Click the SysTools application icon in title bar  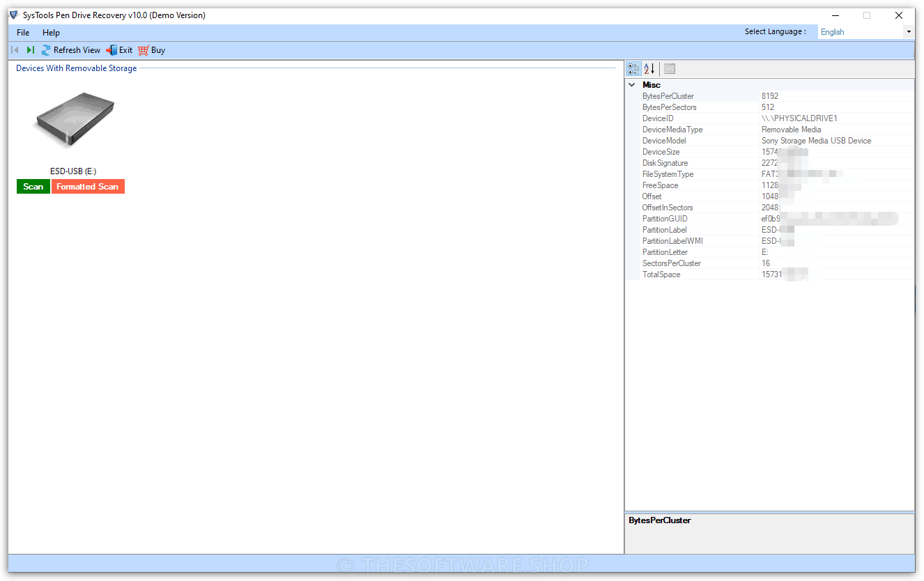14,15
